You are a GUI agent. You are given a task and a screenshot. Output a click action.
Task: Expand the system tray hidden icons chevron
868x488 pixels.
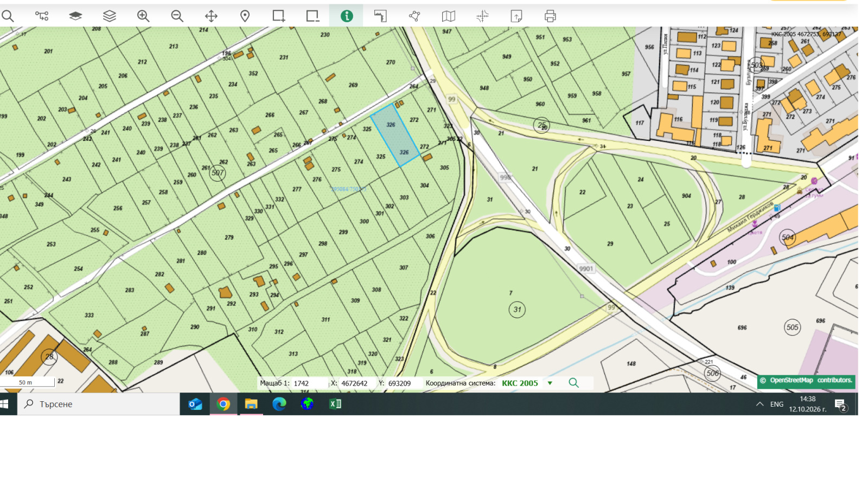pos(759,404)
